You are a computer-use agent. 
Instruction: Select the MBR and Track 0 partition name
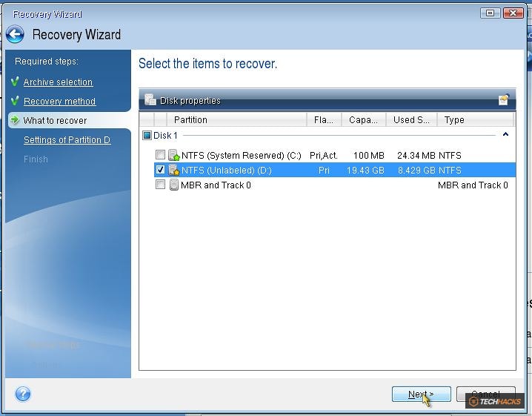(x=216, y=185)
